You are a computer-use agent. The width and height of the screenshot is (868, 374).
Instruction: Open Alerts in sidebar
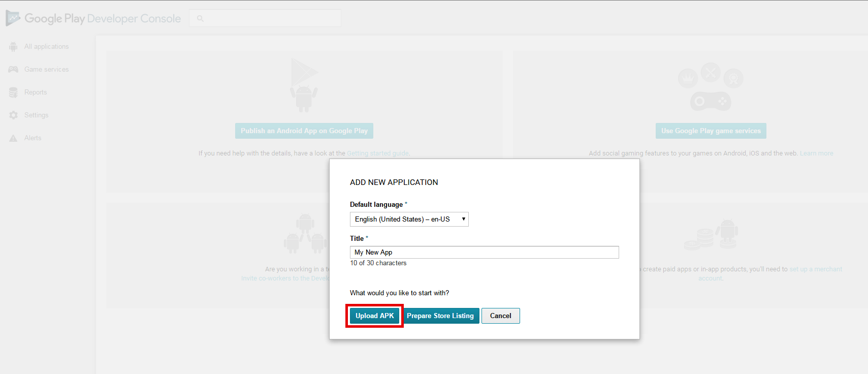point(33,138)
